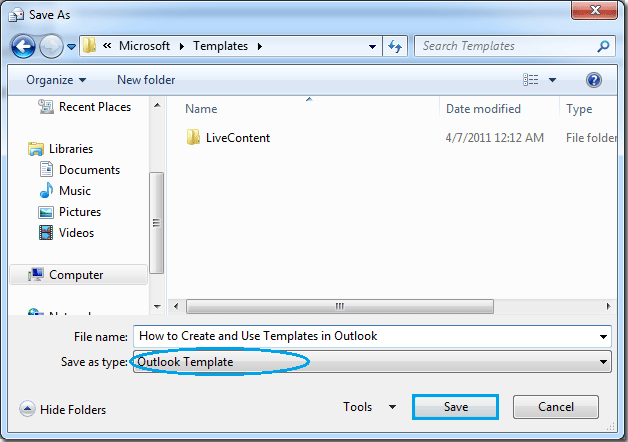Click the LiveContent folder icon
The height and width of the screenshot is (442, 628).
pos(193,137)
